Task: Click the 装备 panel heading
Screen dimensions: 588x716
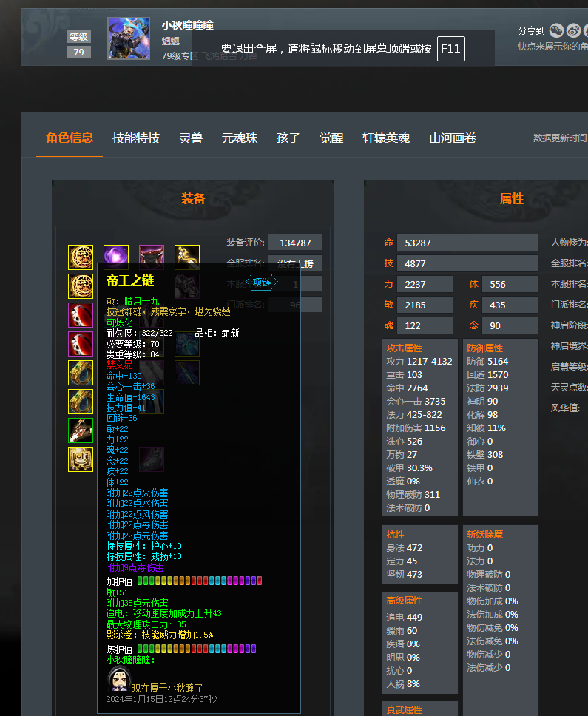Action: 193,199
